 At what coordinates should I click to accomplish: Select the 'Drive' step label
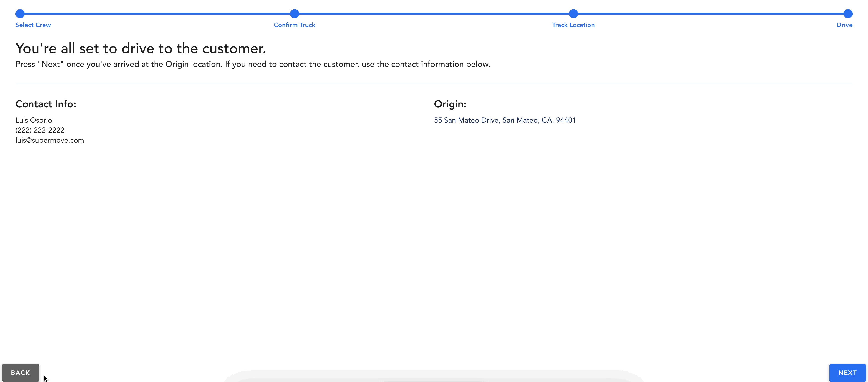[844, 25]
